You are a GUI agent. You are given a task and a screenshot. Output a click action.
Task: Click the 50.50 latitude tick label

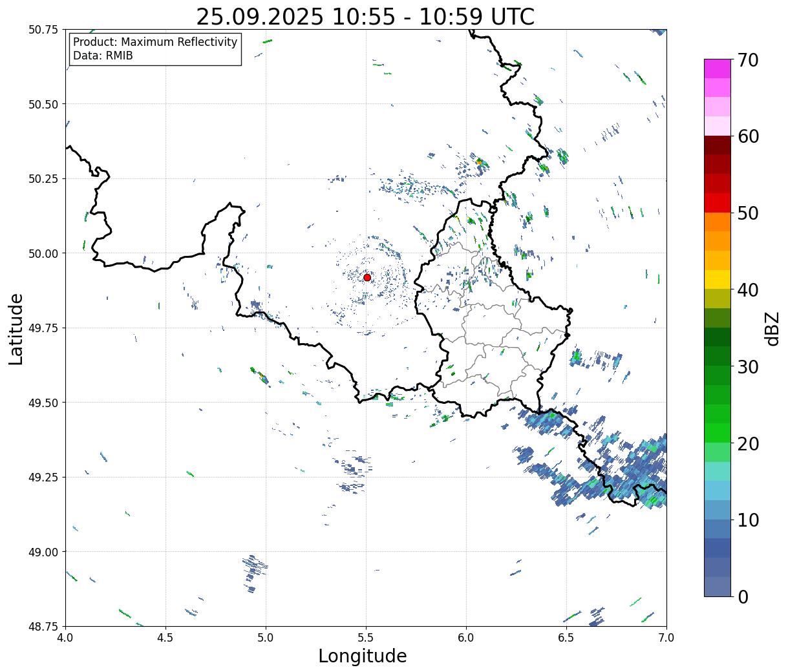click(43, 104)
